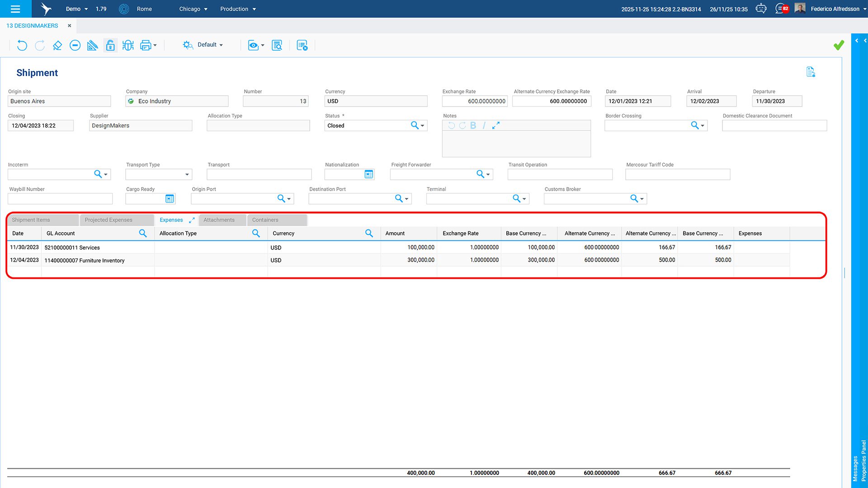The height and width of the screenshot is (488, 868).
Task: Click the Waybill Number input field
Action: point(60,199)
